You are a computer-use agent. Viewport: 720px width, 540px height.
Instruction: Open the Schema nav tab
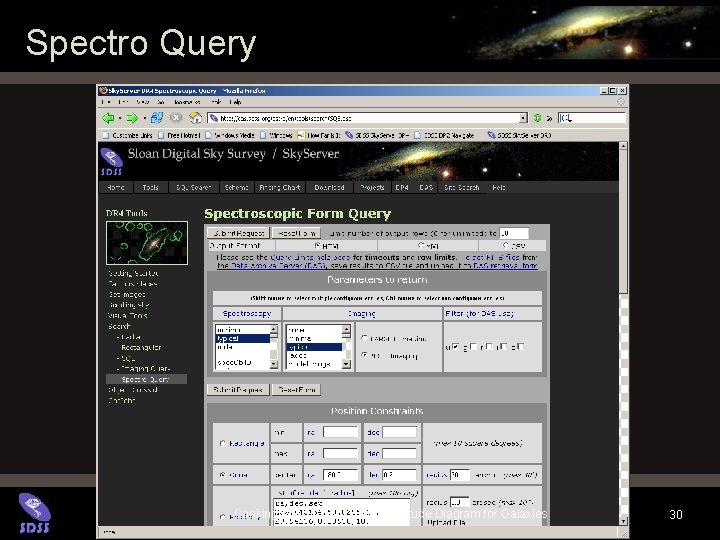[x=236, y=187]
